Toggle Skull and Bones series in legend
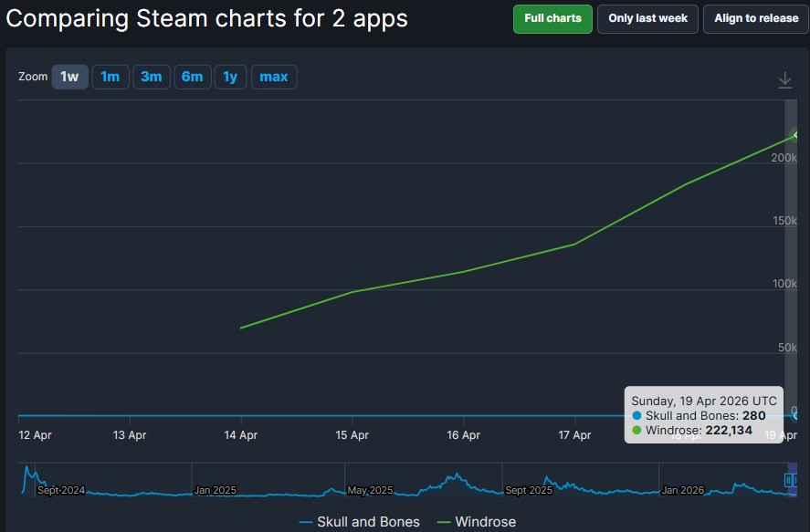810x532 pixels. [359, 522]
